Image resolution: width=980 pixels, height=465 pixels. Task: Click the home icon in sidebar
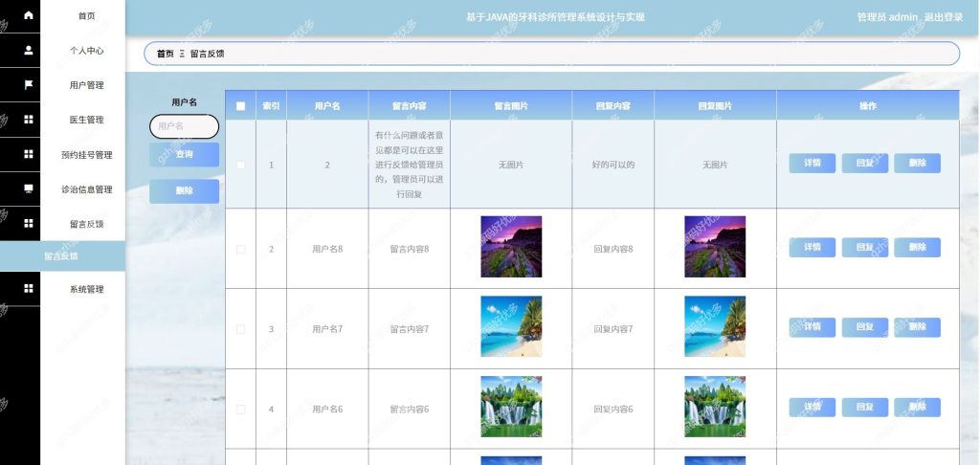[x=28, y=15]
